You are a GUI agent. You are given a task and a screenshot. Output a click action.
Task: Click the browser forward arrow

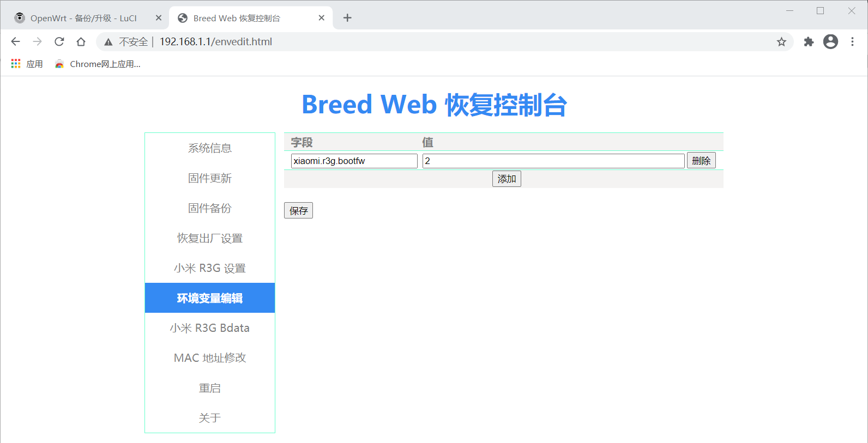coord(37,41)
